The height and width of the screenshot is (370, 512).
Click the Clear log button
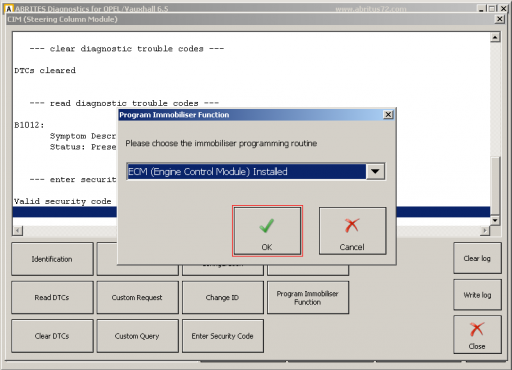coord(477,258)
